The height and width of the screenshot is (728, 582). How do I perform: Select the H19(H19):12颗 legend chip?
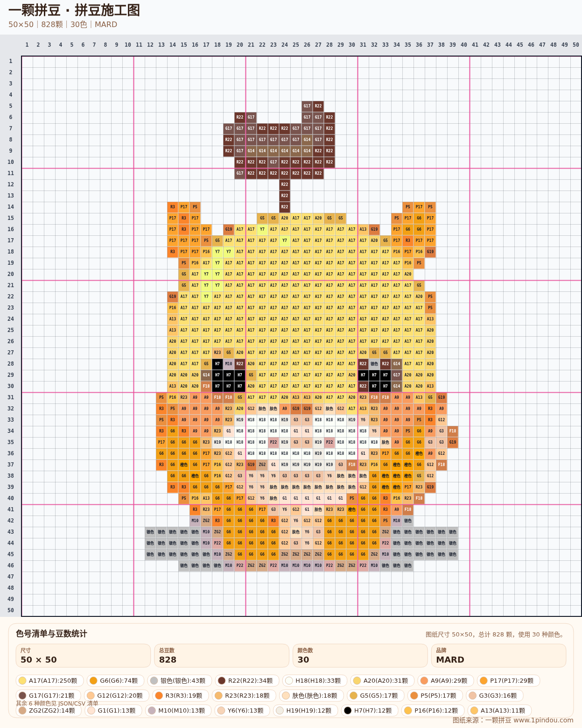[x=305, y=710]
